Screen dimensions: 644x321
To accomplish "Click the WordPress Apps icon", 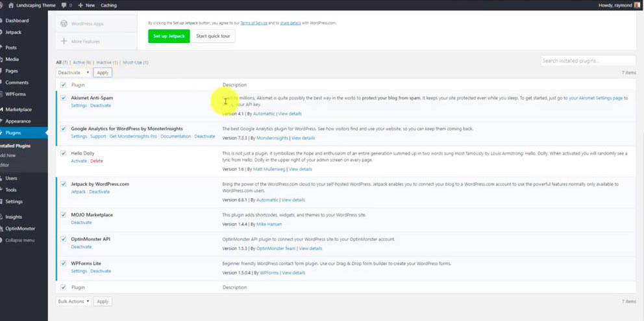I will (64, 23).
